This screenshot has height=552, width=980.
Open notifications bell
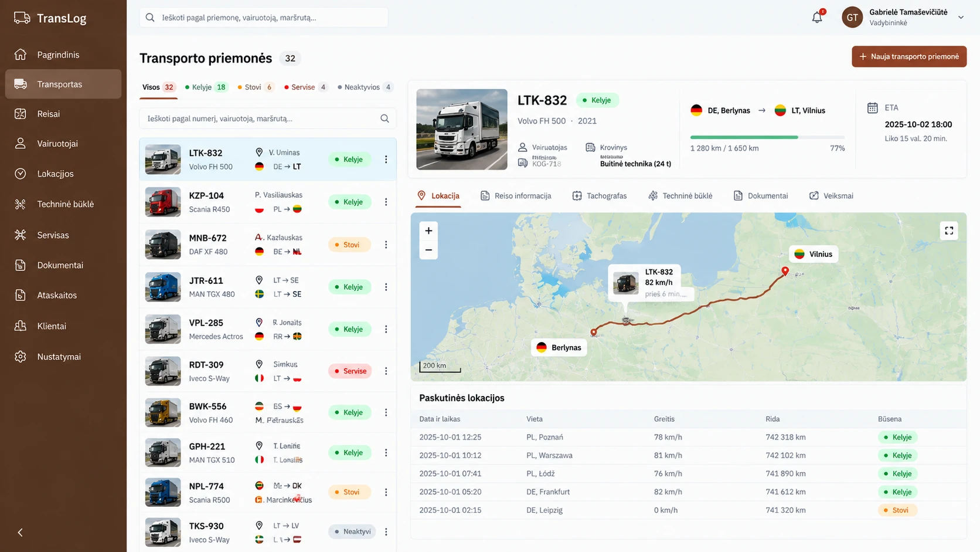[817, 17]
